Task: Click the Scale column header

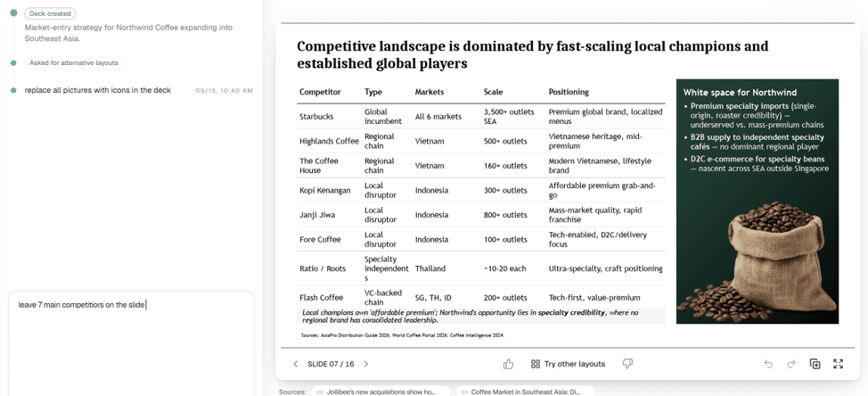Action: 493,92
